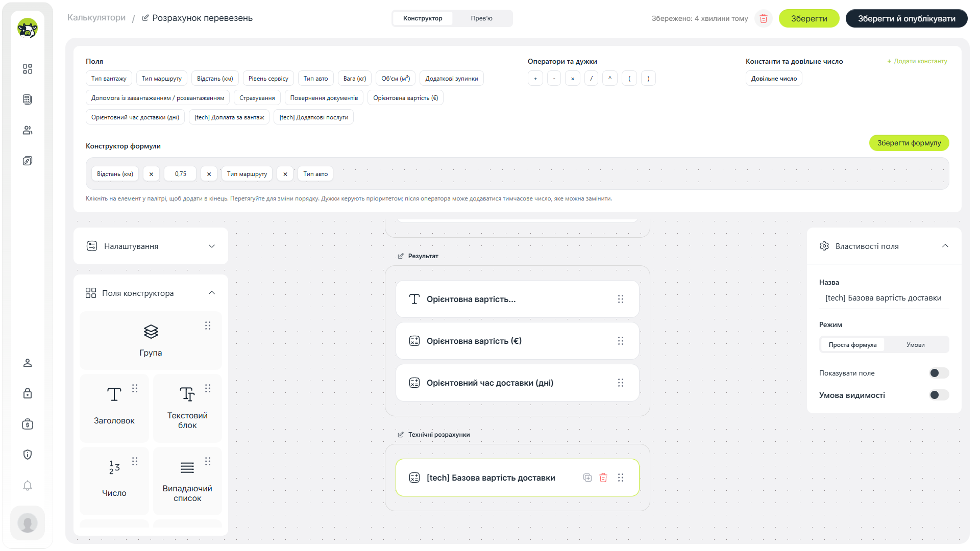Viewport: 980px width, 551px height.
Task: Add the plus operator
Action: (x=535, y=79)
